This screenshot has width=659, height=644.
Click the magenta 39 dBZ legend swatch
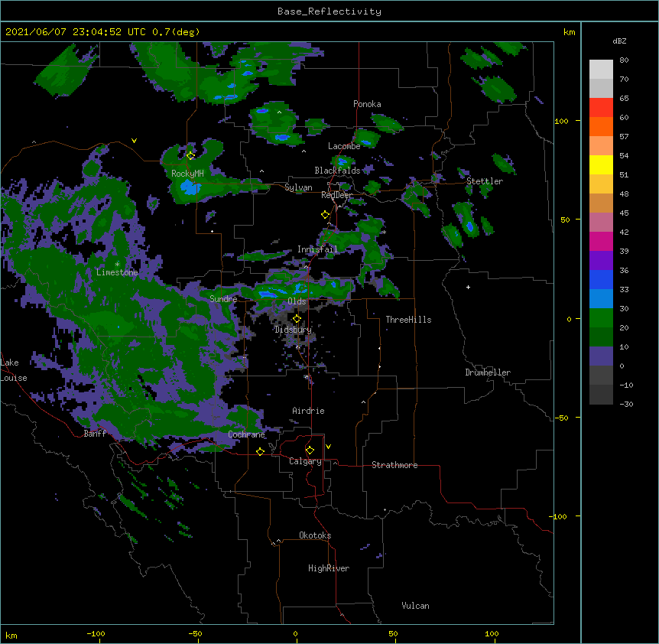(x=601, y=241)
